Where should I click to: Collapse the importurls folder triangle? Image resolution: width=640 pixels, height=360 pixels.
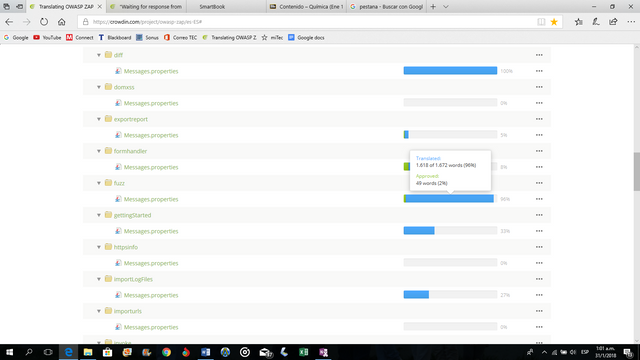pos(99,311)
